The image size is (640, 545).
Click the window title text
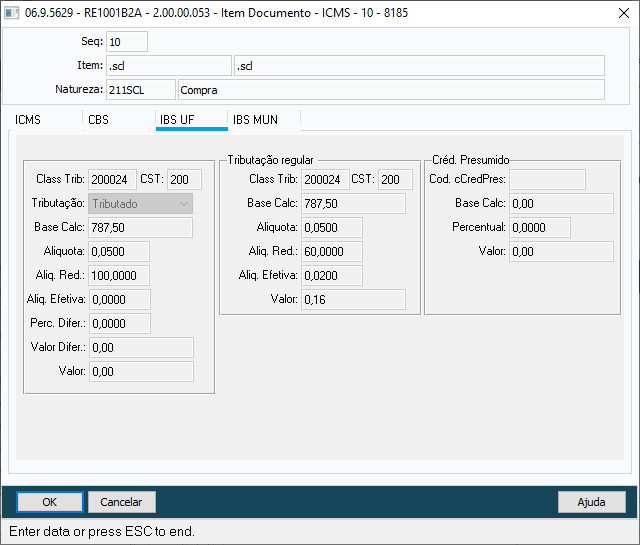(216, 13)
